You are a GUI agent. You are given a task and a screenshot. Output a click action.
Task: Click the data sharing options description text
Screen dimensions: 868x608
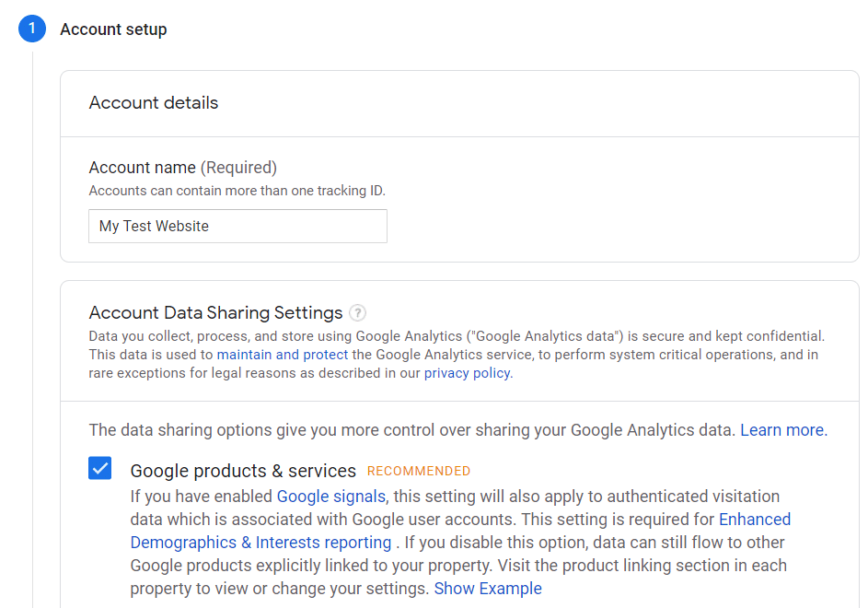click(x=368, y=429)
